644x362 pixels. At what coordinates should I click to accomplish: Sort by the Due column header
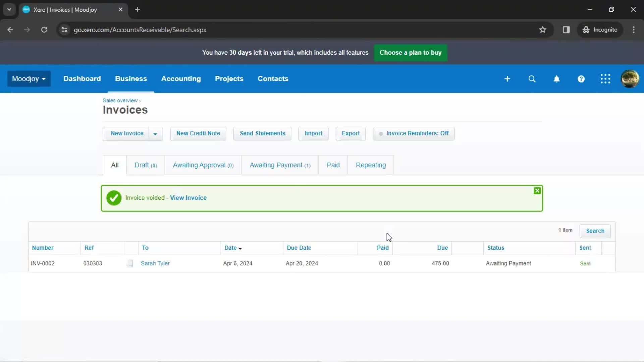click(442, 248)
